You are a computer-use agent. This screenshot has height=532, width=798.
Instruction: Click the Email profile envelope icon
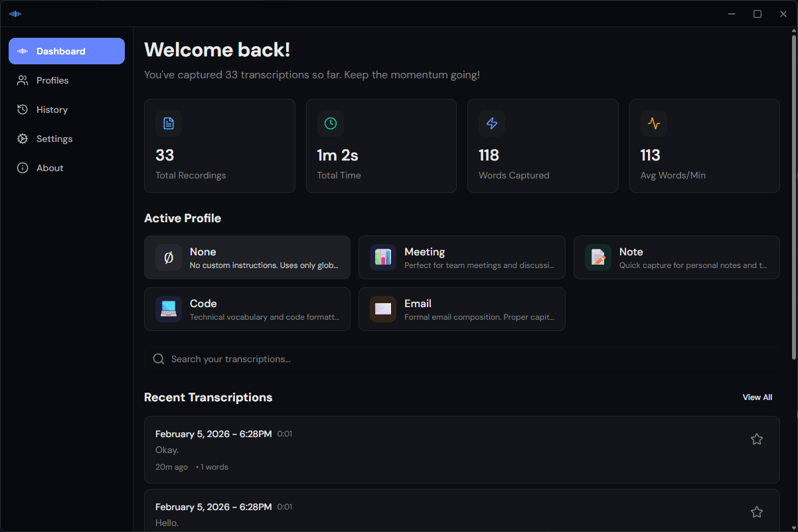click(383, 308)
